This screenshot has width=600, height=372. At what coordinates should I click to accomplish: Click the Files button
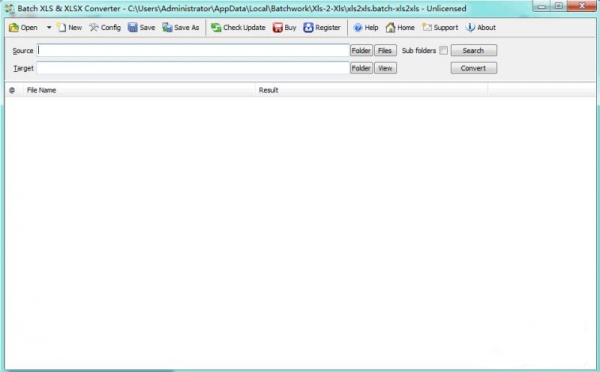pyautogui.click(x=385, y=51)
